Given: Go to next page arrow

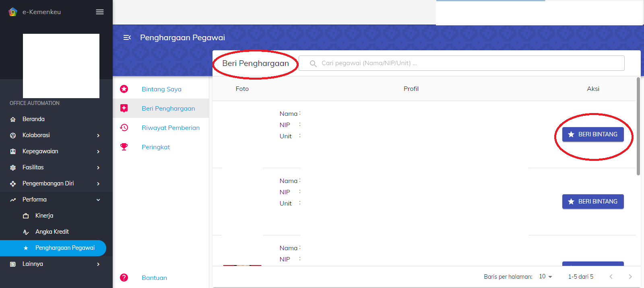Looking at the screenshot, I should pyautogui.click(x=630, y=276).
